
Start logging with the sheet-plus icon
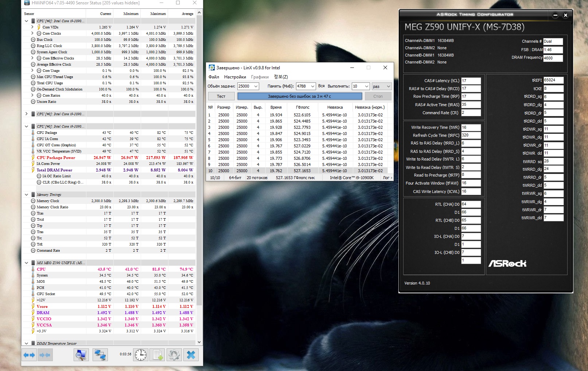pyautogui.click(x=157, y=355)
